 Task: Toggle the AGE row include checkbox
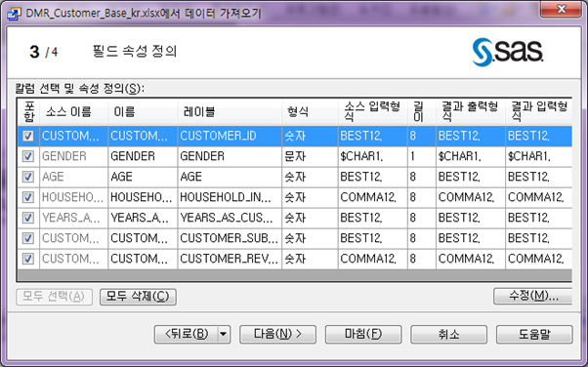[x=28, y=177]
